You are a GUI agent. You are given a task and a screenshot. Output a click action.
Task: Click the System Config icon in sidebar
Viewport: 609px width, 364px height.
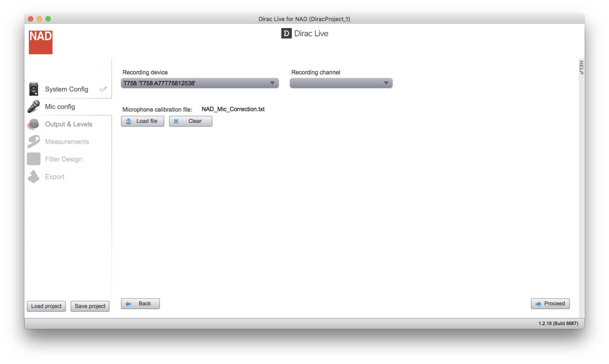coord(34,89)
